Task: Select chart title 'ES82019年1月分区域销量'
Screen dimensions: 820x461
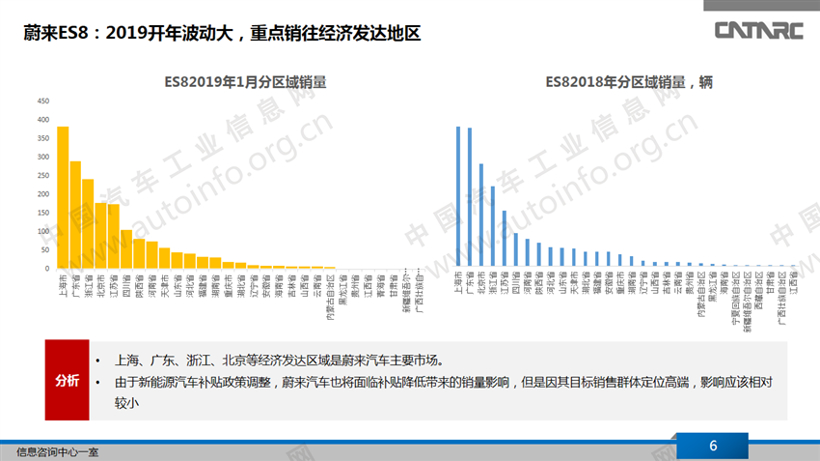Action: [245, 82]
